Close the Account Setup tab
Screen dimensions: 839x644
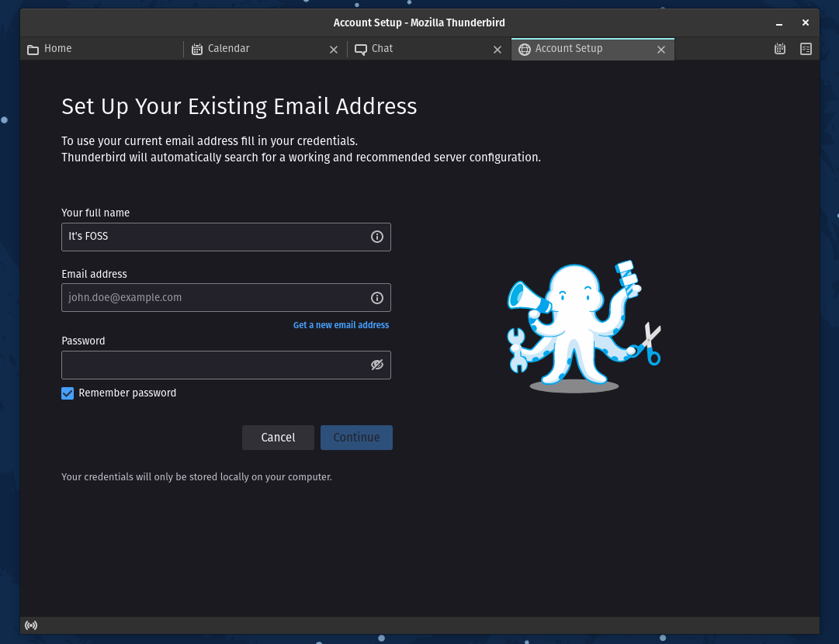pyautogui.click(x=661, y=50)
